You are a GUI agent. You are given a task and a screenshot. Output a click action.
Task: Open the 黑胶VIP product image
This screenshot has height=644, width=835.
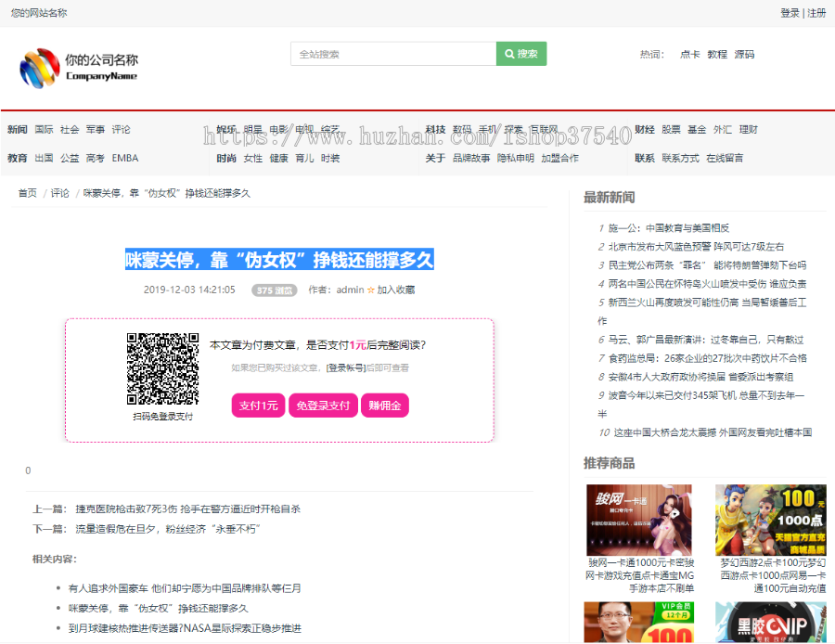(x=770, y=624)
